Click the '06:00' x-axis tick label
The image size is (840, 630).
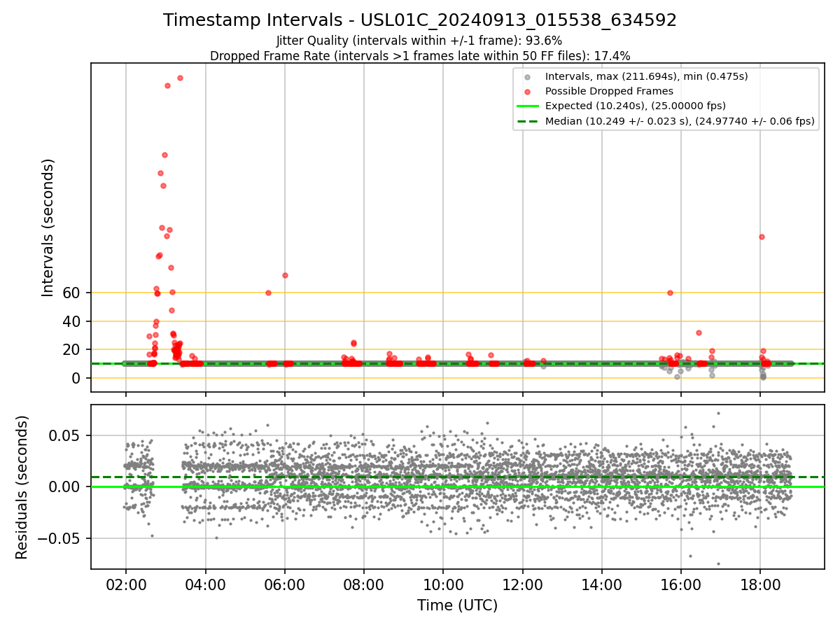284,585
